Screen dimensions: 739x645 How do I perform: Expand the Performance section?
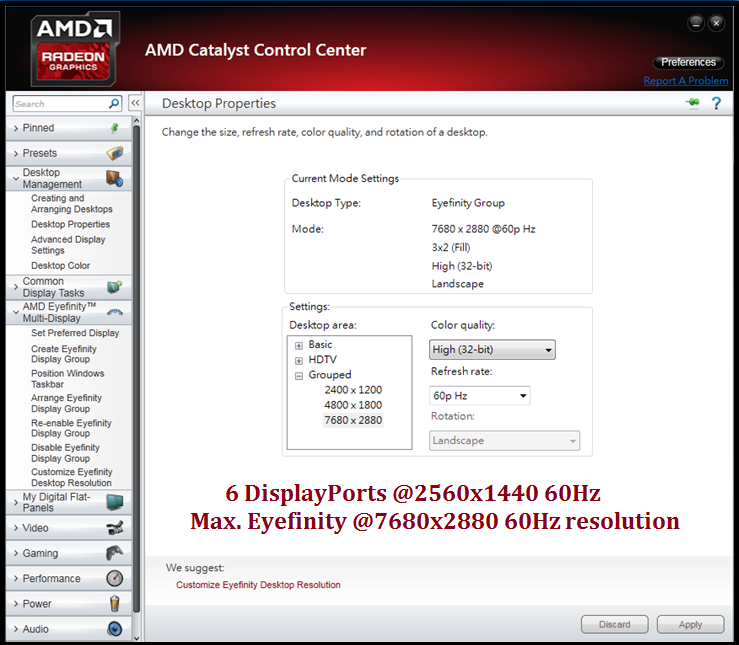(16, 579)
